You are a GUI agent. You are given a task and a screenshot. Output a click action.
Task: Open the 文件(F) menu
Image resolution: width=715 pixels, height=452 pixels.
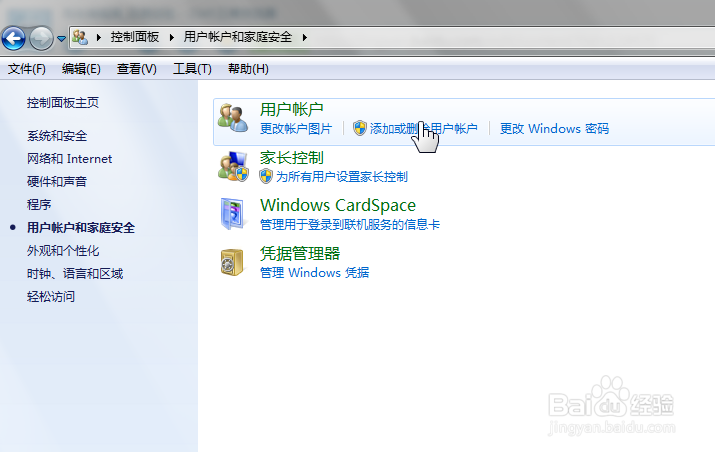pyautogui.click(x=27, y=69)
